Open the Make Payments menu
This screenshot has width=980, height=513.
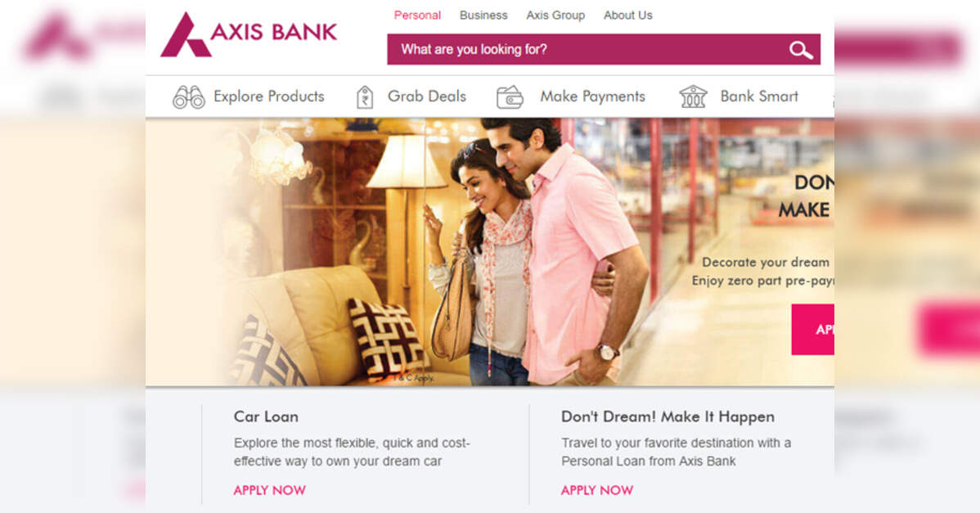click(592, 97)
